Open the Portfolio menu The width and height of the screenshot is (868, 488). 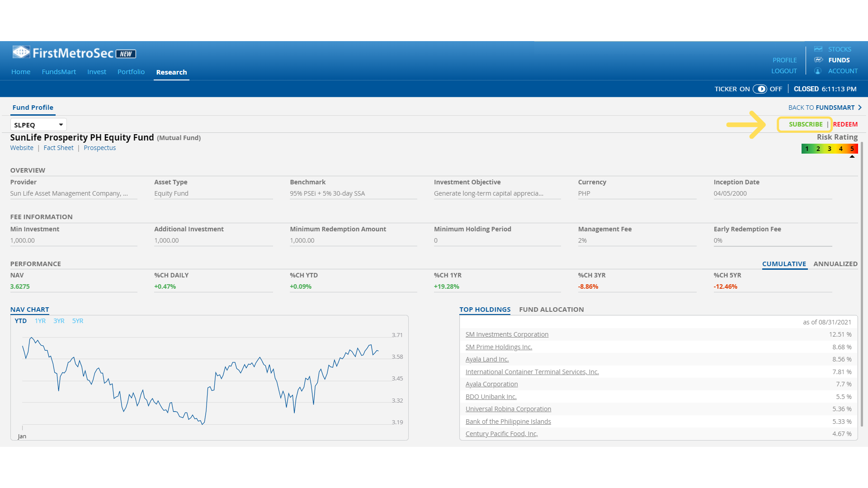click(131, 72)
